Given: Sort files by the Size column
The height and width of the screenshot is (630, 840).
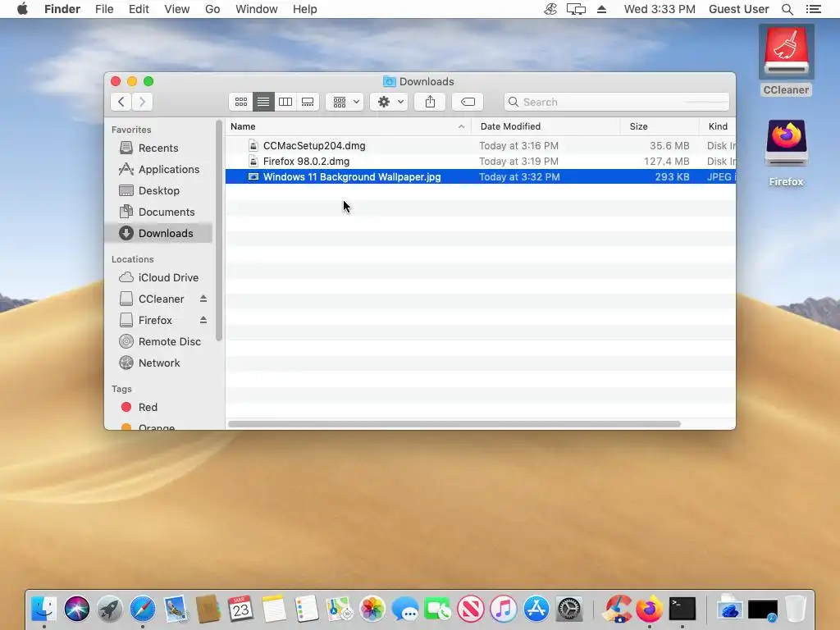Looking at the screenshot, I should point(660,126).
